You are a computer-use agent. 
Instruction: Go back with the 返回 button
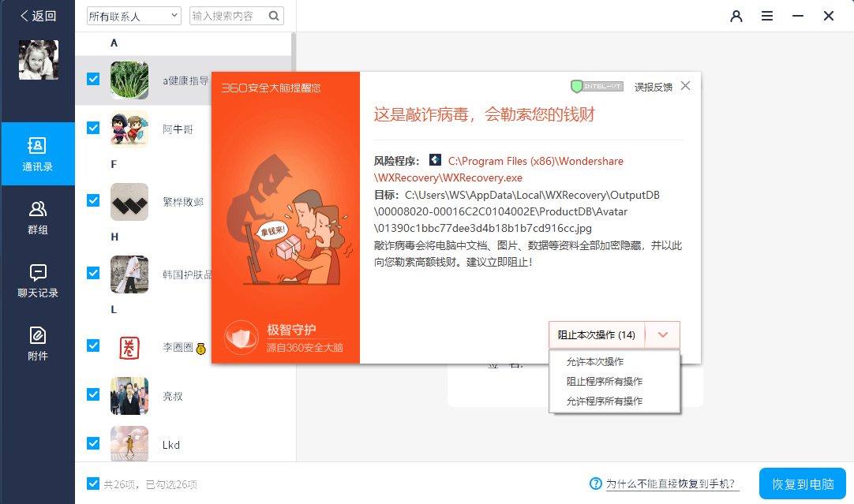[38, 16]
